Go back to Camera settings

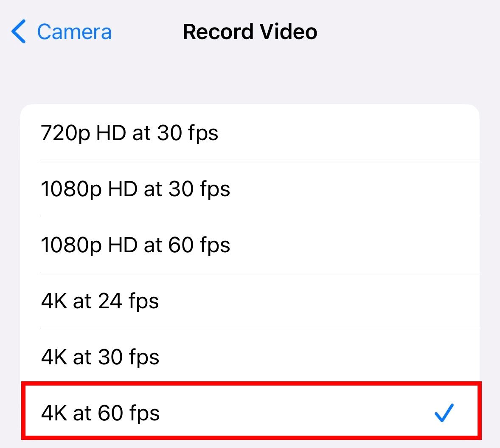click(x=62, y=31)
